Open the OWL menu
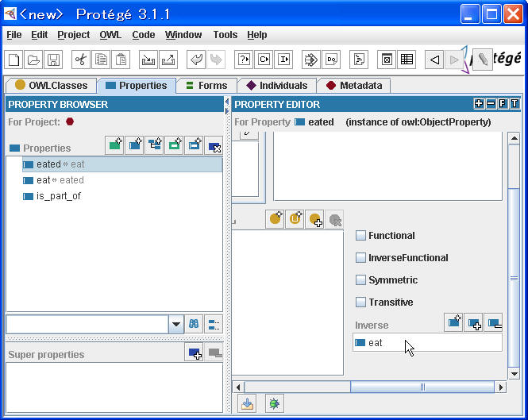Screen dimensions: 528x420 point(110,35)
